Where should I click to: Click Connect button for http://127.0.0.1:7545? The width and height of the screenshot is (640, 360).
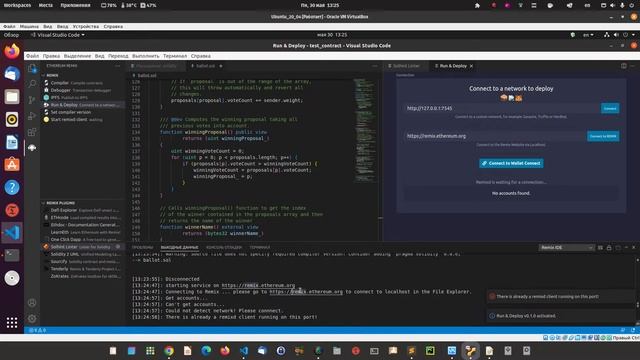tap(610, 108)
